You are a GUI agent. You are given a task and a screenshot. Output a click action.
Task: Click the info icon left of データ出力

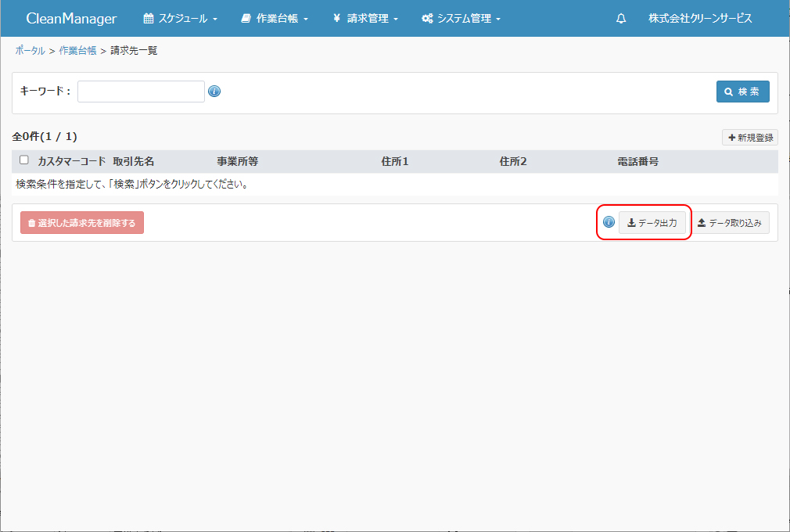click(609, 222)
